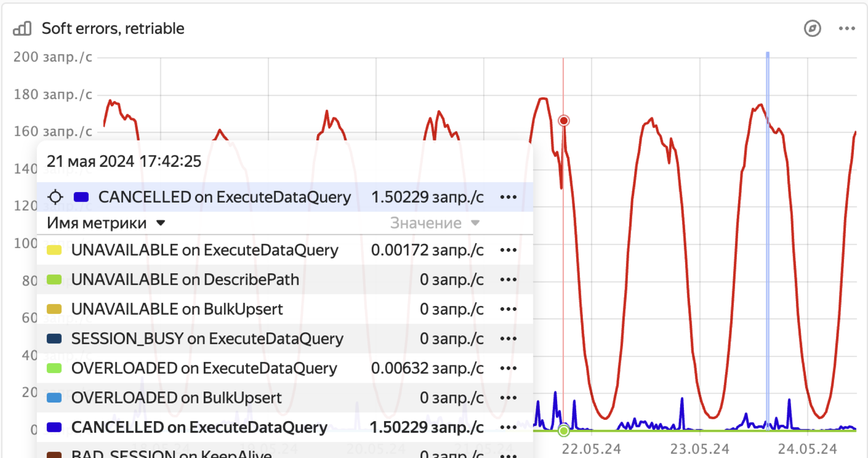Screen dimensions: 868x458
Task: Click the light blue OVERLOADED BulkUpsert swatch
Action: point(54,398)
